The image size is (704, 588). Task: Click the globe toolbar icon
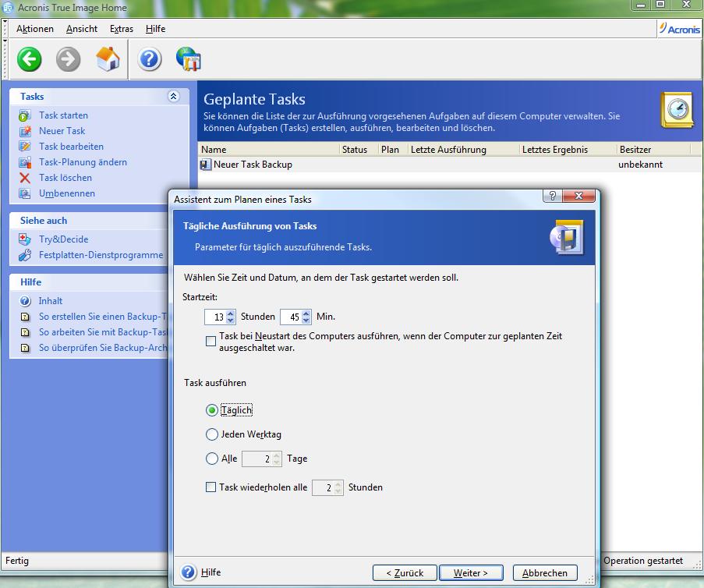click(x=189, y=58)
